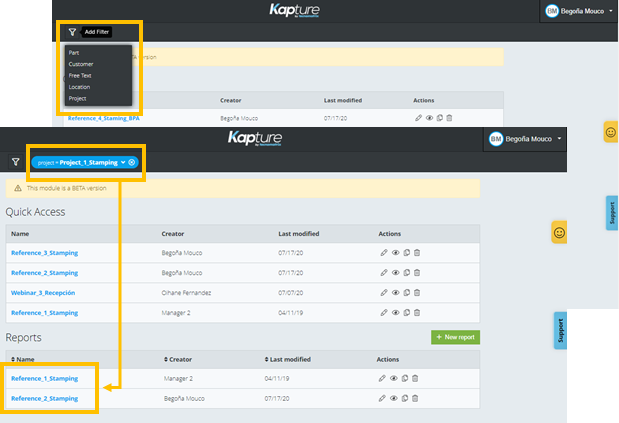Choose Project filter option

point(77,98)
